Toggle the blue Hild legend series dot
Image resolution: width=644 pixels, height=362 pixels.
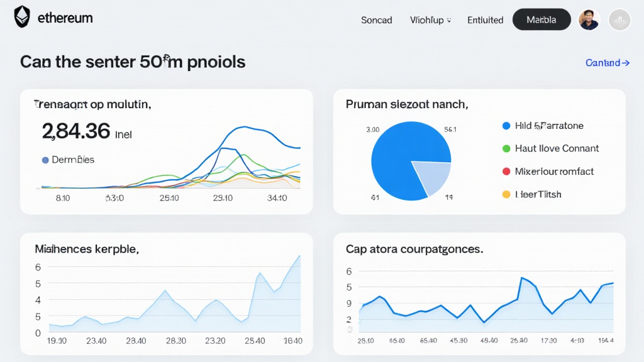click(506, 126)
